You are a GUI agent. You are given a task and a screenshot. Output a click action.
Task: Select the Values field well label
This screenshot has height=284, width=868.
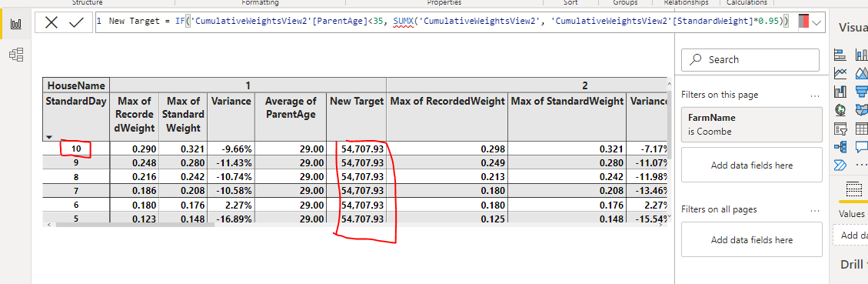tap(851, 213)
